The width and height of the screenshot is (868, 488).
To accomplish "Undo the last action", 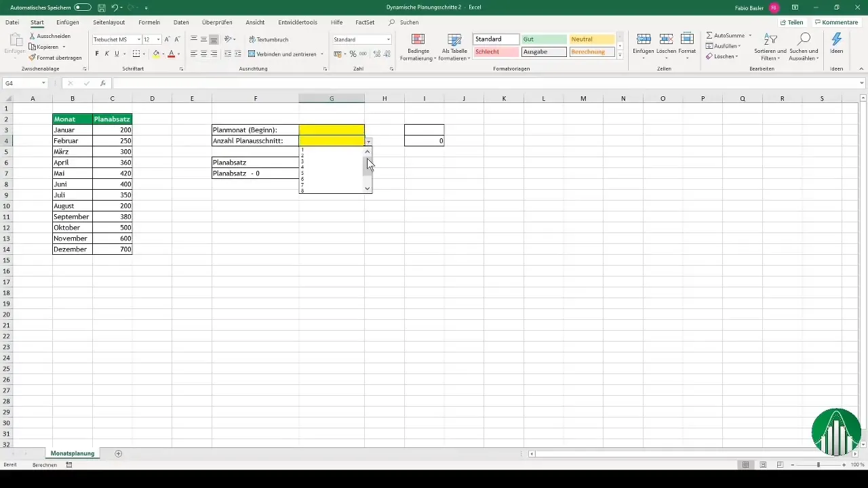I will (x=115, y=7).
